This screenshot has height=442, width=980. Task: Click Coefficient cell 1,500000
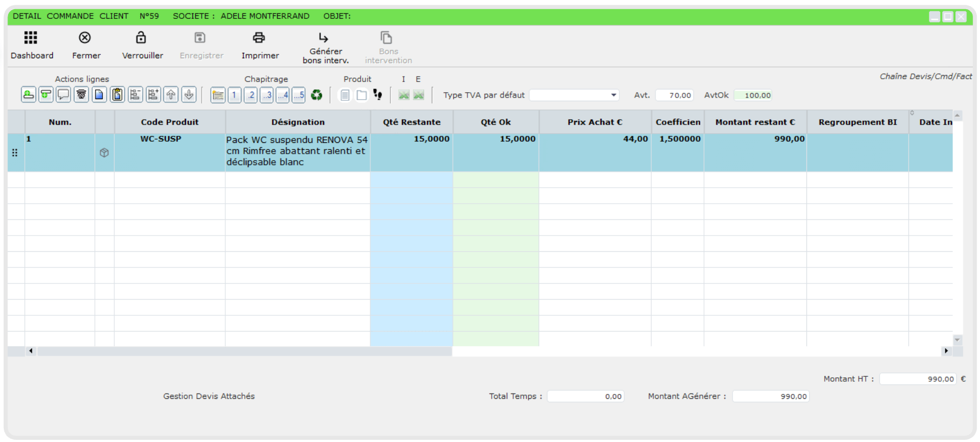click(678, 153)
